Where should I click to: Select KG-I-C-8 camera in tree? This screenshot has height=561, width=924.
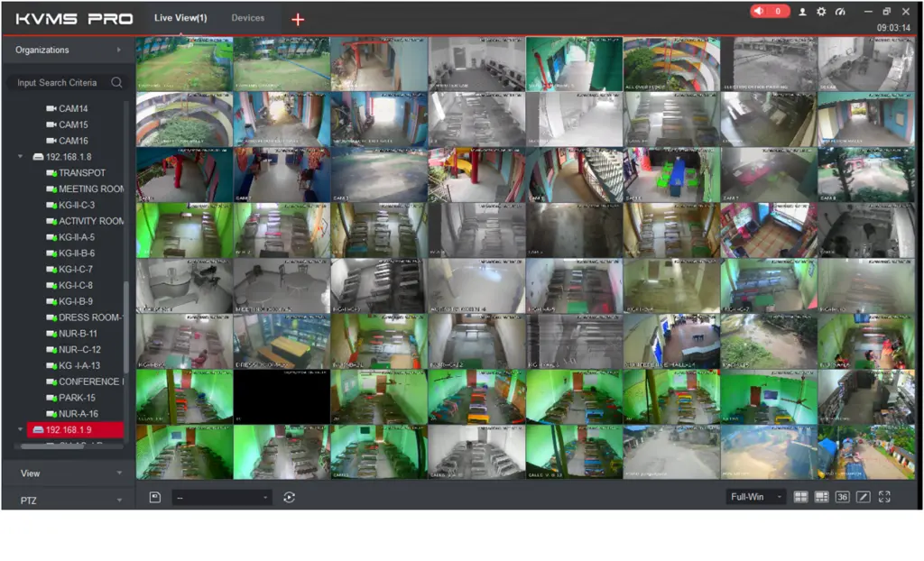76,285
